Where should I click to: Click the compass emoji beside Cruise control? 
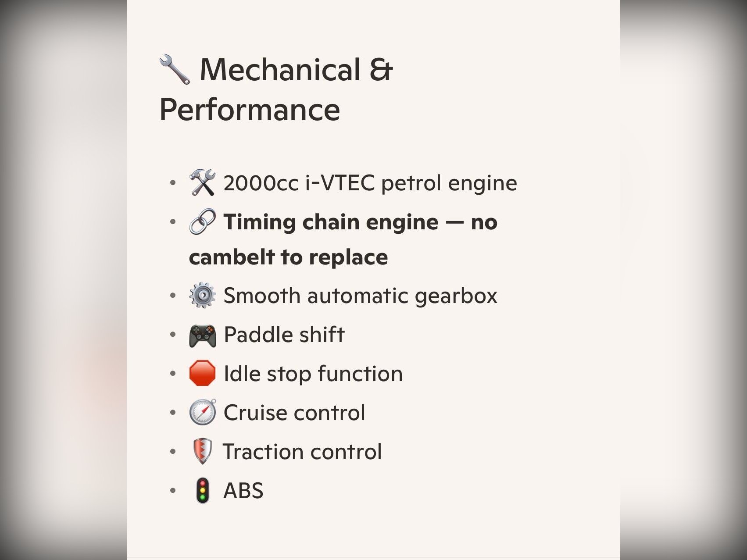tap(202, 412)
